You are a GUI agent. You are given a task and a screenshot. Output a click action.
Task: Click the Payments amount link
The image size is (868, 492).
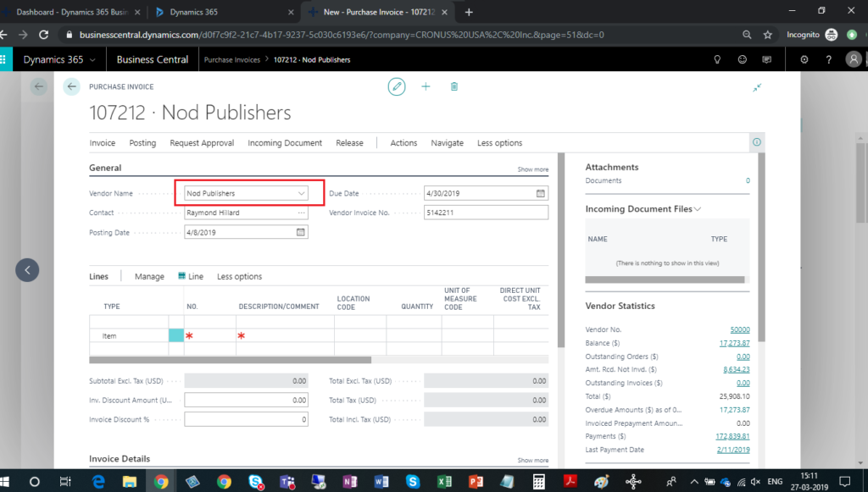point(732,436)
